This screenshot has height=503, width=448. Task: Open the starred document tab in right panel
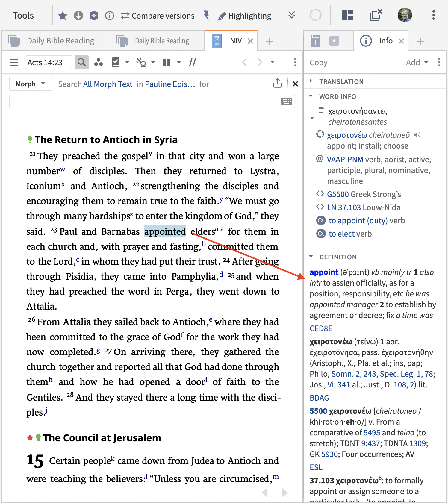click(x=334, y=41)
